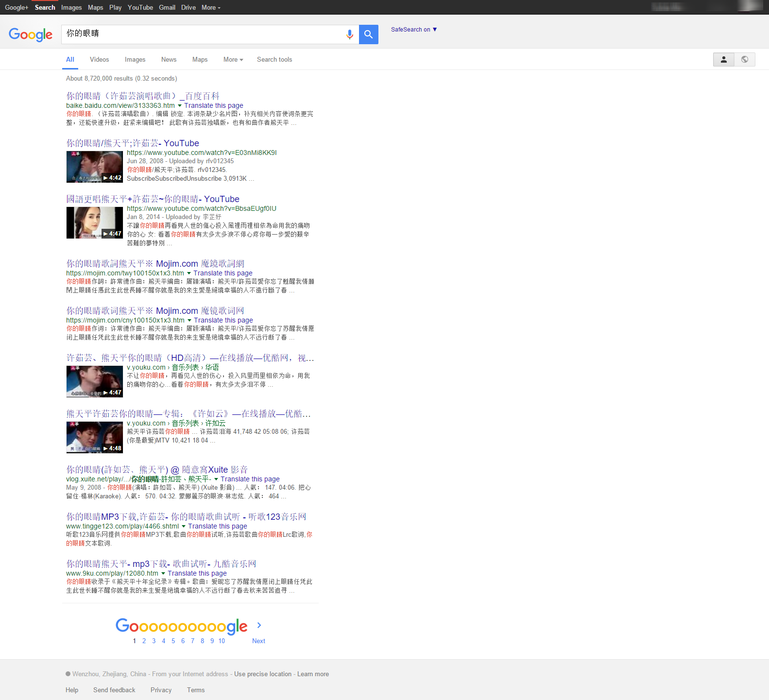Open the 听歌123音乐网 MP3 result

(x=187, y=516)
